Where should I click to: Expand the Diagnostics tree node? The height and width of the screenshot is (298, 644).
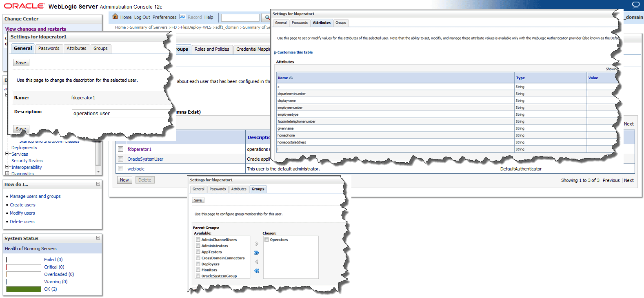(7, 173)
